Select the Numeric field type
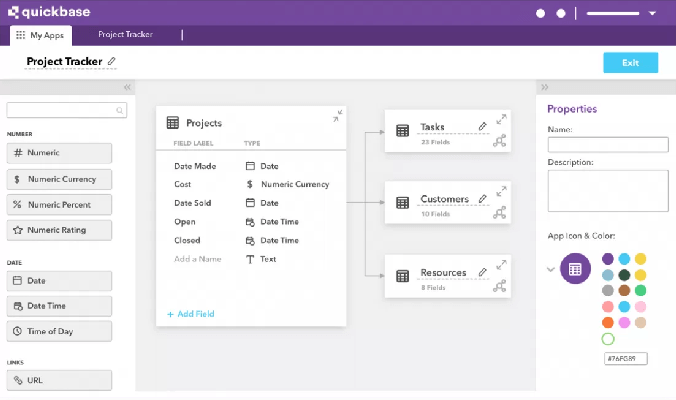Screen dimensions: 676x400 [59, 153]
